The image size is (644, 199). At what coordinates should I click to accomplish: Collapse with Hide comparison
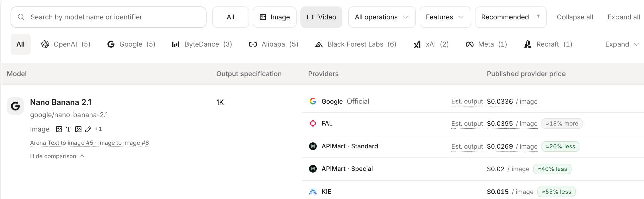pos(57,156)
